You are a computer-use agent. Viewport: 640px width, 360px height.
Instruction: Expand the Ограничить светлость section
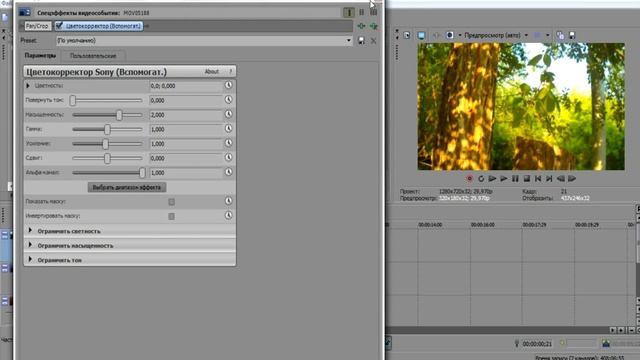30,231
